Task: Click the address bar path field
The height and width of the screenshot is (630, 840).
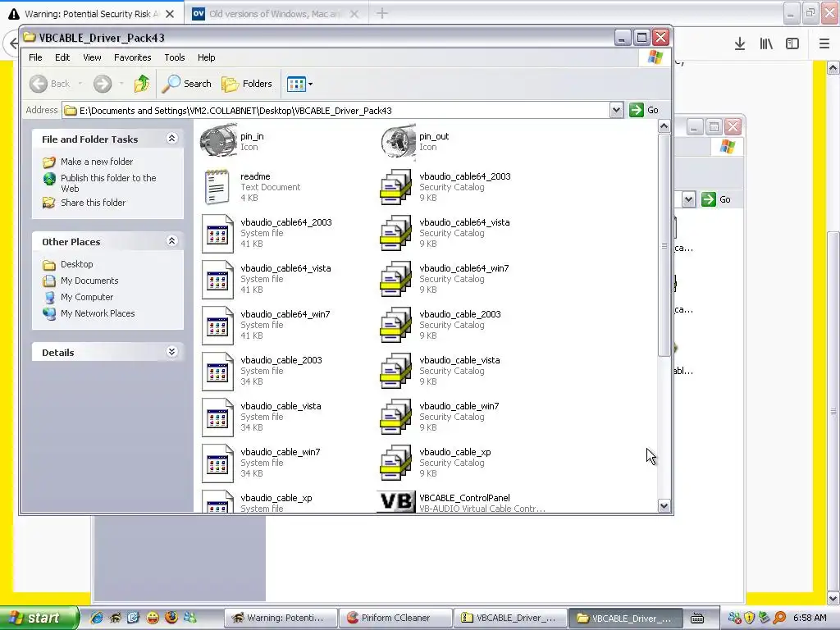Action: click(x=336, y=111)
